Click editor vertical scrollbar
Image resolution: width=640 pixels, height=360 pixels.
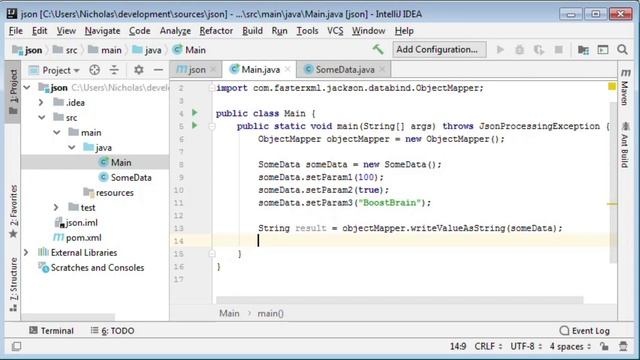[x=613, y=182]
